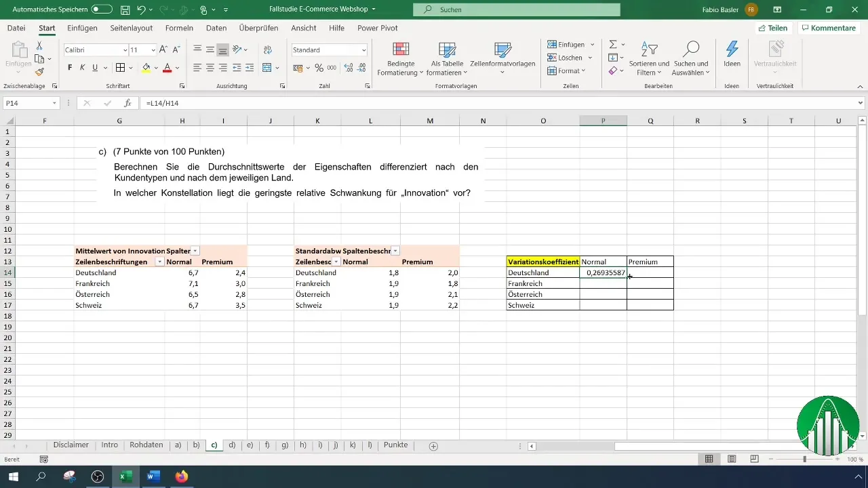
Task: Click the AutoSum sigma icon
Action: 612,45
